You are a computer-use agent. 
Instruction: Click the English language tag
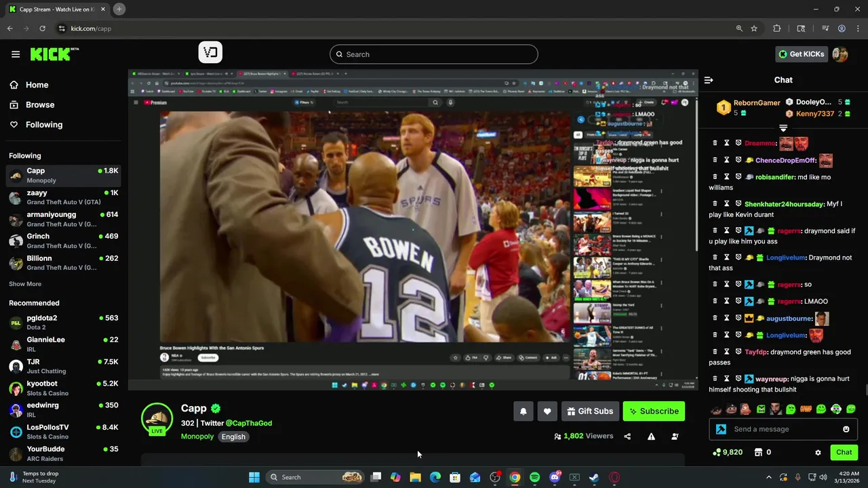coord(233,436)
